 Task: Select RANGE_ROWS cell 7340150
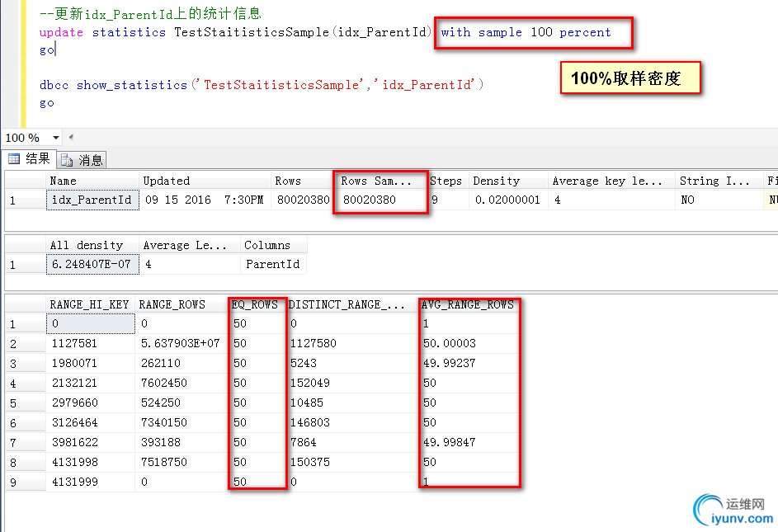point(182,423)
